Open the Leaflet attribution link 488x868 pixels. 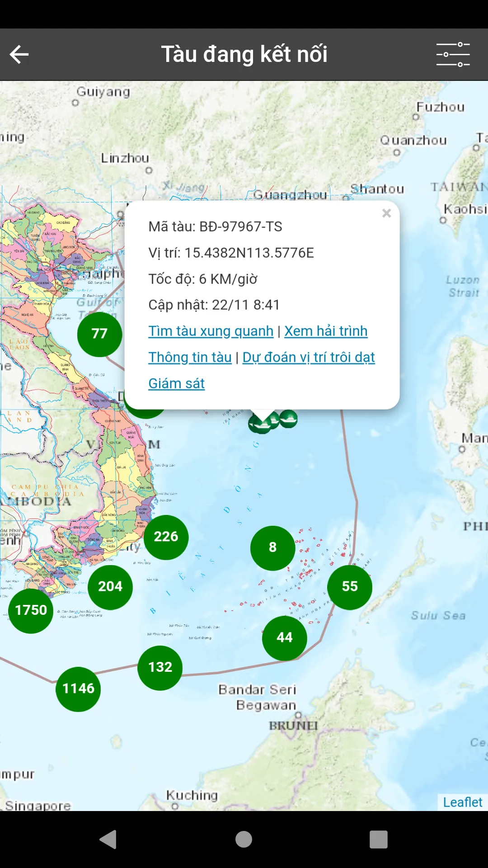[x=462, y=802]
